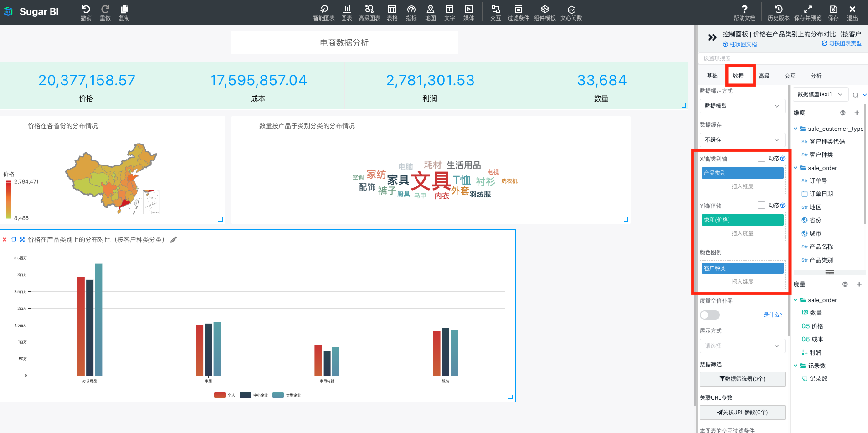Open the filter conditions (过滤条件) icon
868x433 pixels.
519,9
